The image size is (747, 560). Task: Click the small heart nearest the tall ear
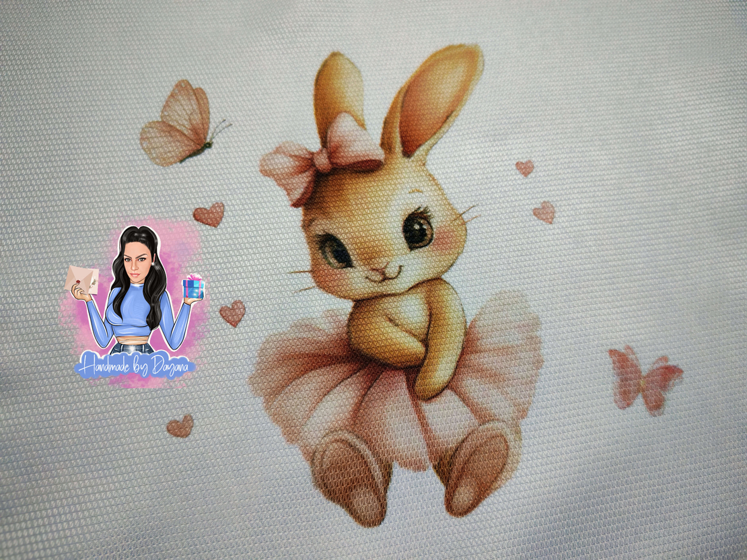[524, 168]
